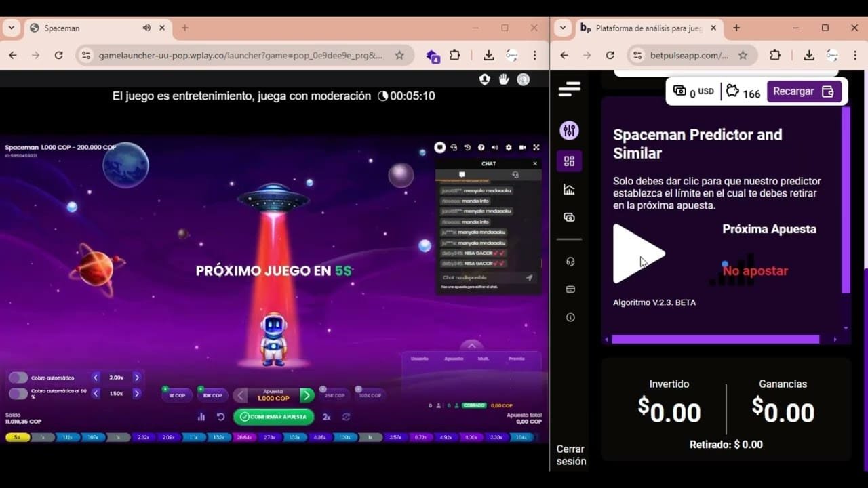Click the CONFIRMAR APUESTA button
This screenshot has height=488, width=868.
coord(273,417)
